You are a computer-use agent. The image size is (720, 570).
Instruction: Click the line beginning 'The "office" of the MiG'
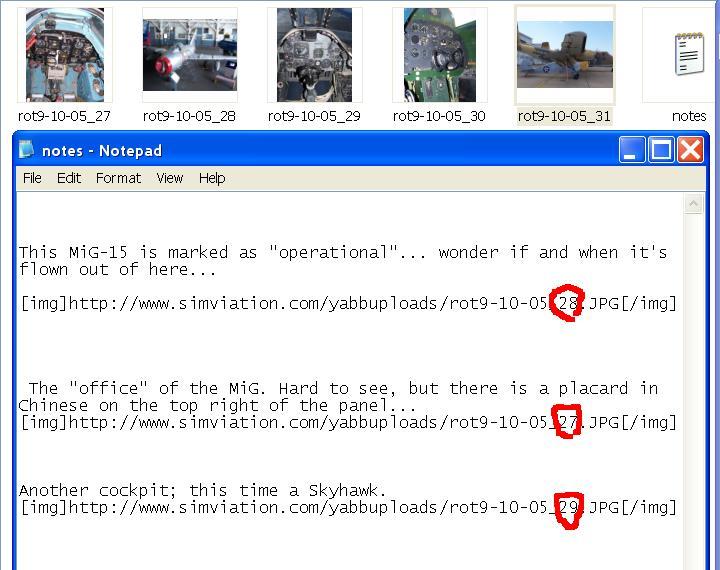point(343,389)
